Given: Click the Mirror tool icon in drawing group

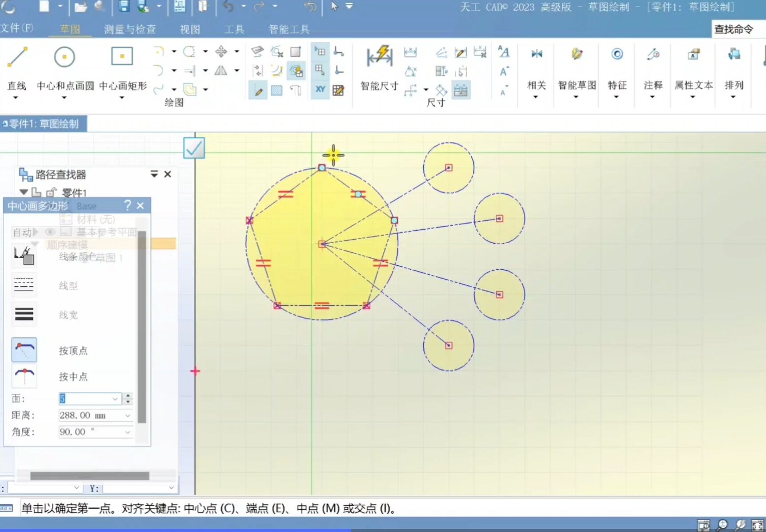Looking at the screenshot, I should tap(221, 70).
